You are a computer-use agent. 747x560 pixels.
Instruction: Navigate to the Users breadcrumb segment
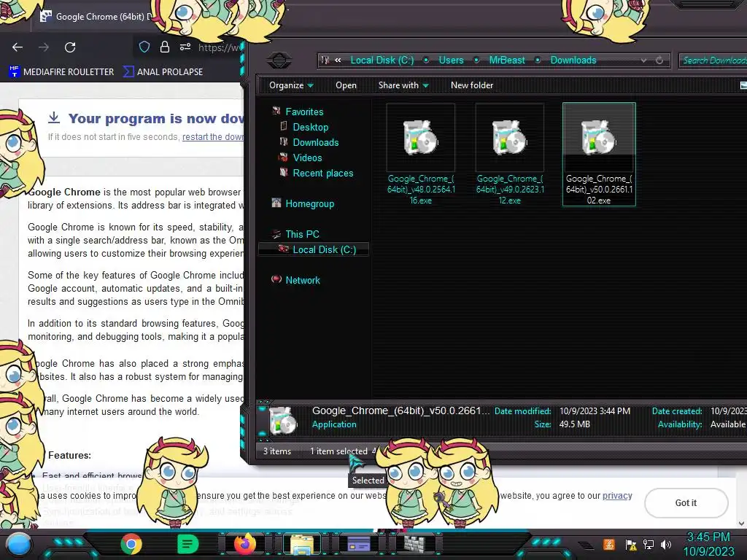(451, 60)
